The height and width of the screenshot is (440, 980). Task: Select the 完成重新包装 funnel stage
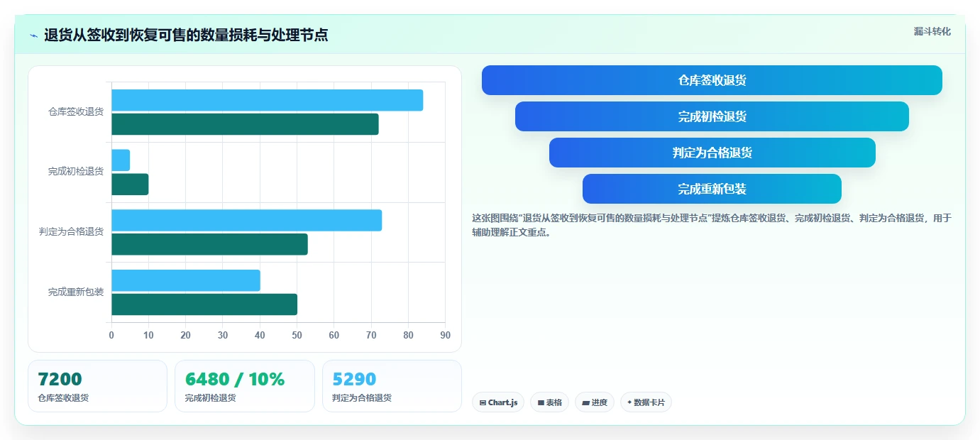coord(712,189)
